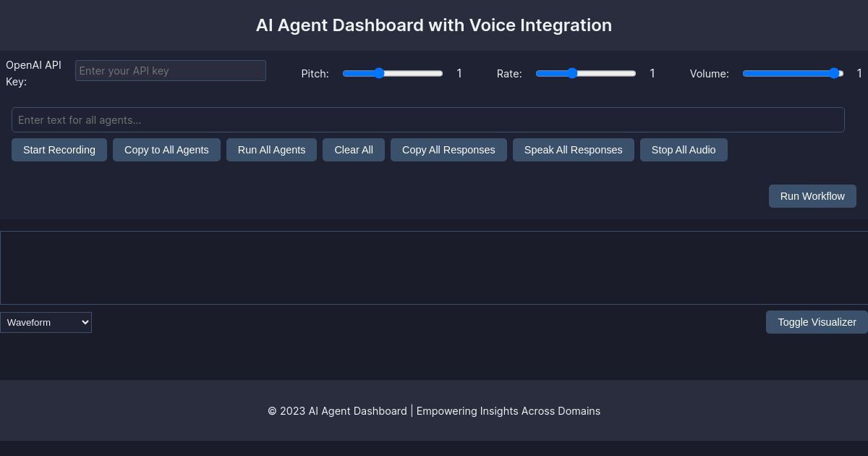Viewport: 868px width, 456px height.
Task: Click Speak All Responses
Action: click(574, 150)
